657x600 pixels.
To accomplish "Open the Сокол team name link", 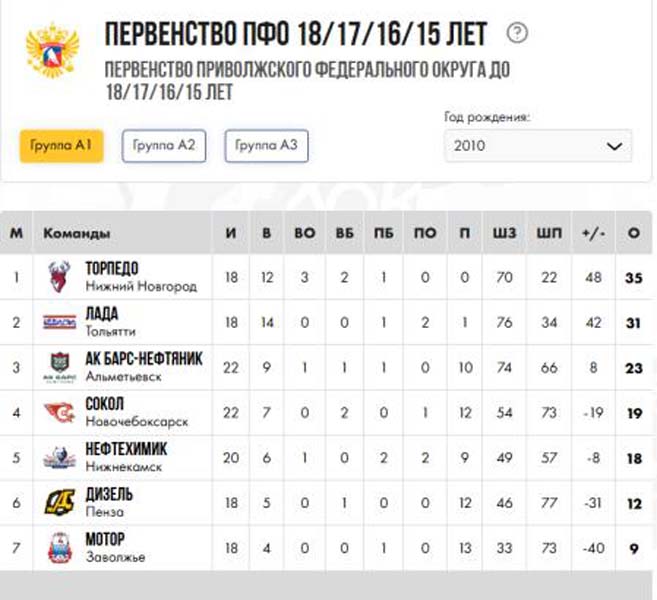I will (x=105, y=403).
